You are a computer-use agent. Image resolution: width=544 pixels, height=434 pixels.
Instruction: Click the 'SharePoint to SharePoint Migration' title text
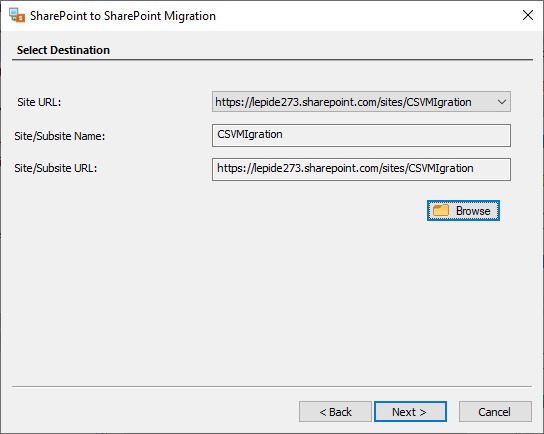[x=123, y=16]
